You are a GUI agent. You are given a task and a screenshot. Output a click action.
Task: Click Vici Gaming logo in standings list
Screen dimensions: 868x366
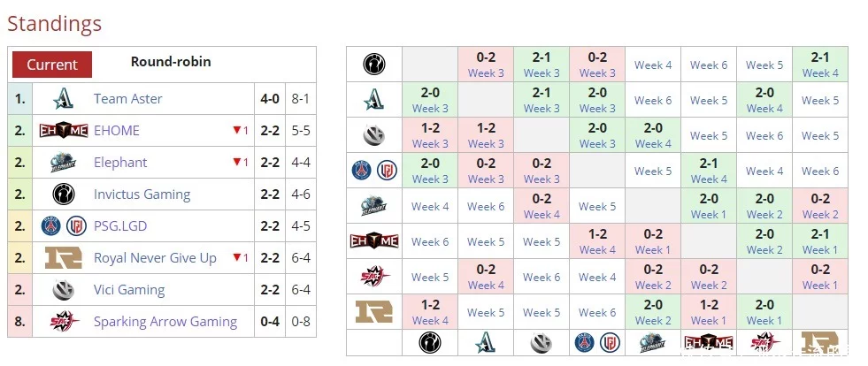pyautogui.click(x=64, y=290)
